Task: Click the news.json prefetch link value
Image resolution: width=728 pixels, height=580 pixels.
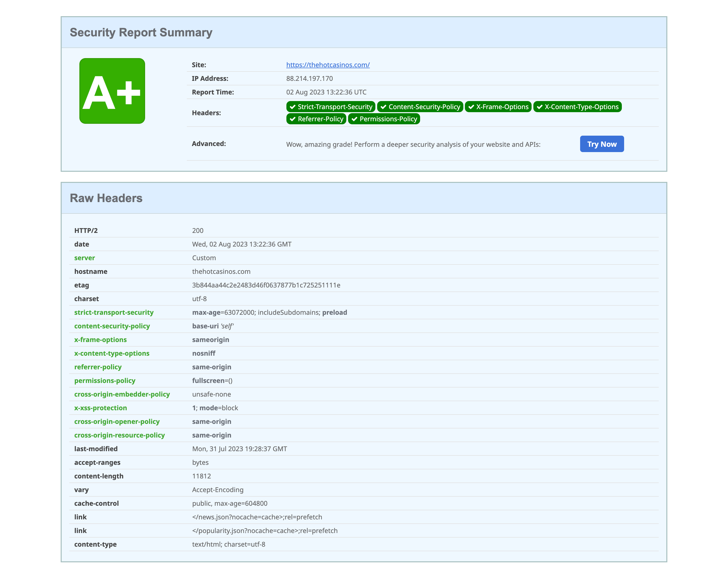Action: point(257,517)
